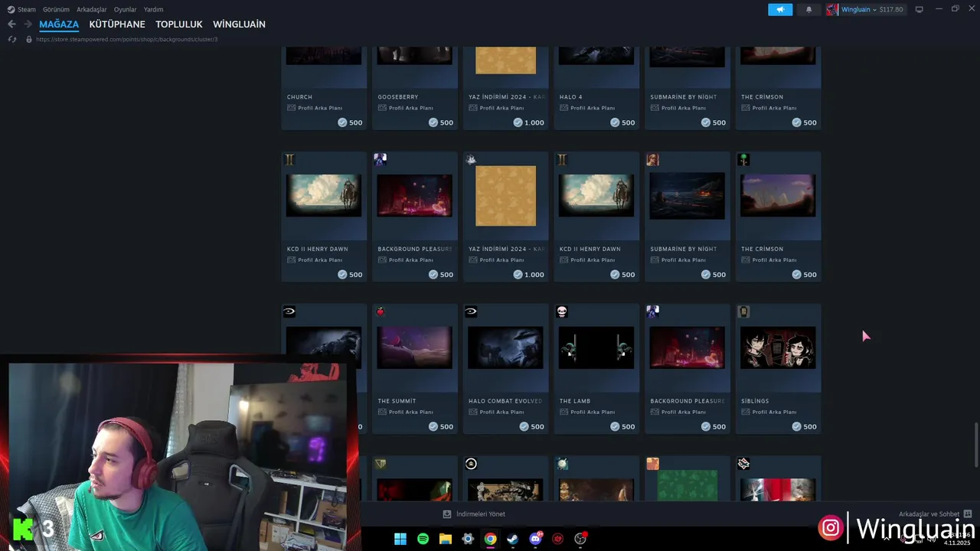Open the Yardım menu
Viewport: 980px width, 551px height.
(x=153, y=9)
